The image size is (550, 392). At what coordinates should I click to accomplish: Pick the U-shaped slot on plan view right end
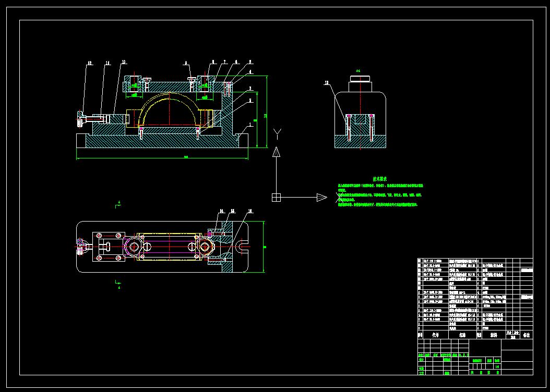point(242,247)
